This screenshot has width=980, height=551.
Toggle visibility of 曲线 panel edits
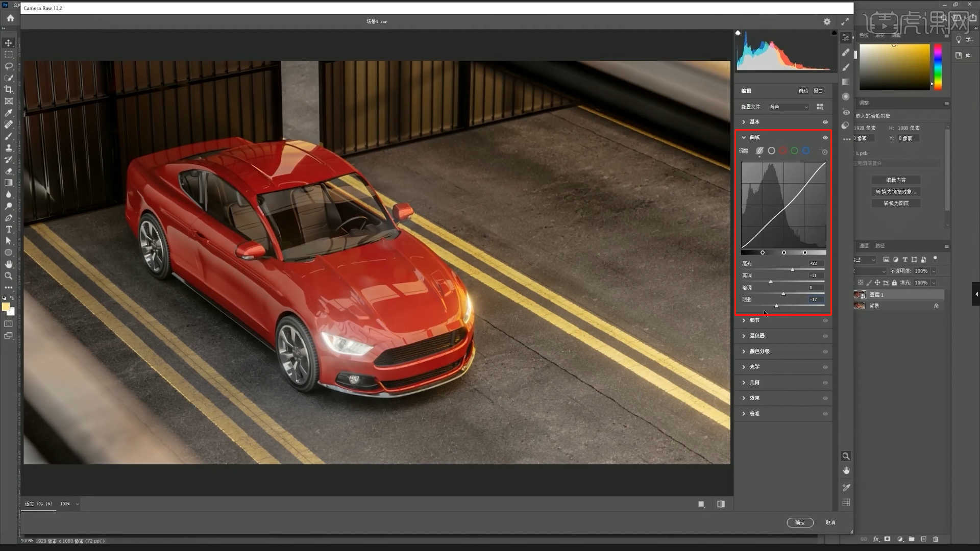825,137
